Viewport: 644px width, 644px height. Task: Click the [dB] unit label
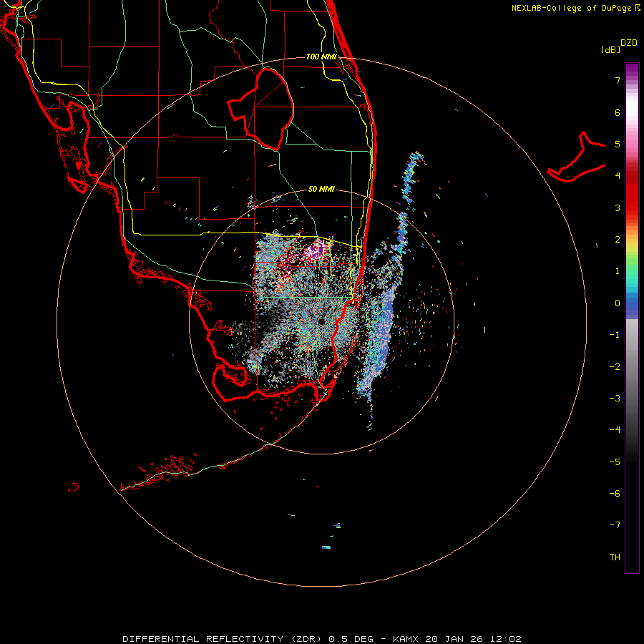[610, 49]
